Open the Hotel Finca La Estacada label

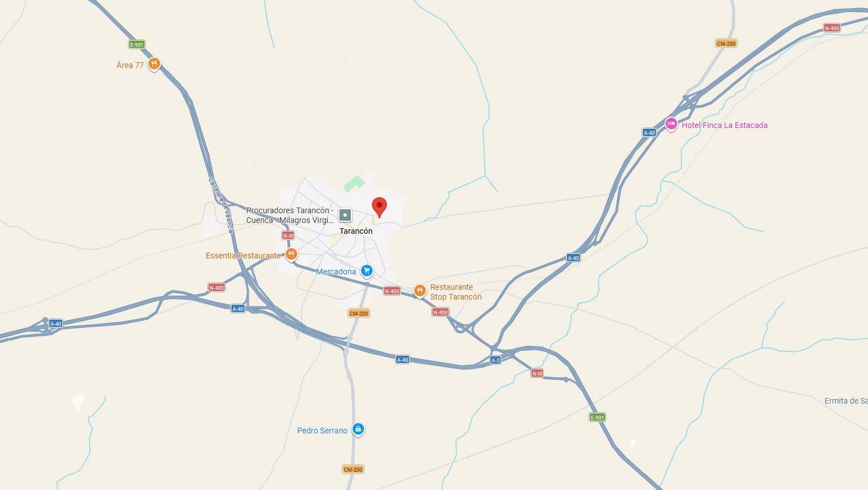pos(725,125)
